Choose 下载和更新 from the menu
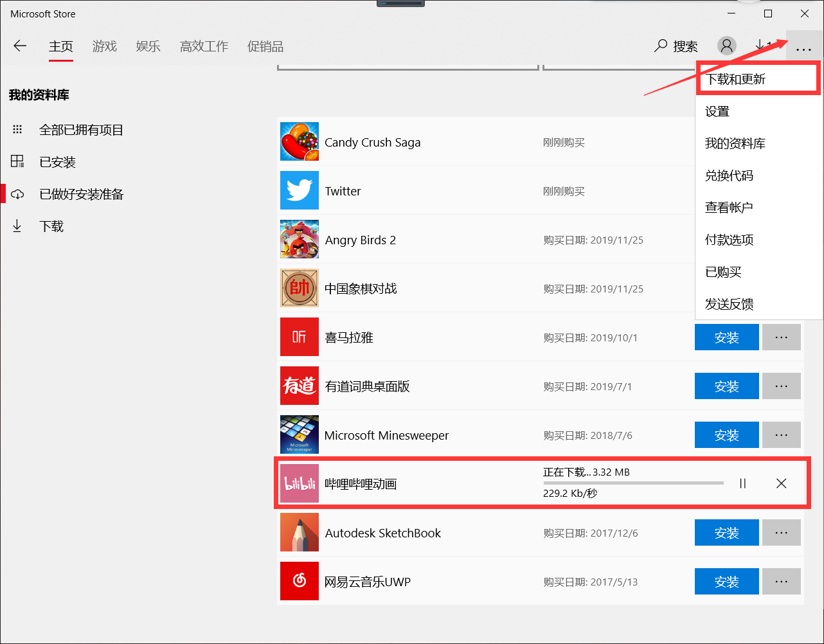This screenshot has width=824, height=644. 758,79
